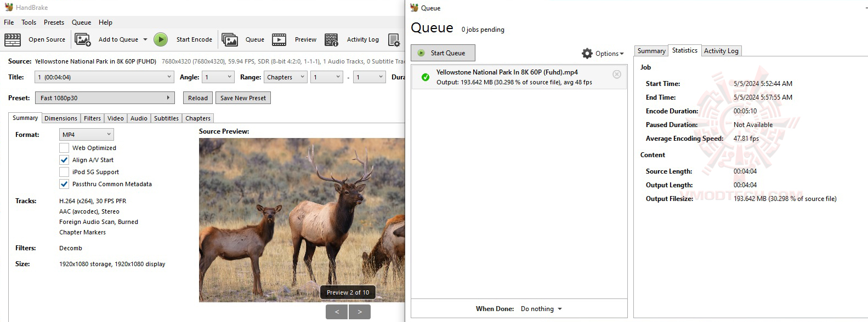Viewport: 868px width, 322px height.
Task: Click the Add to Queue picture icon
Action: pos(83,39)
